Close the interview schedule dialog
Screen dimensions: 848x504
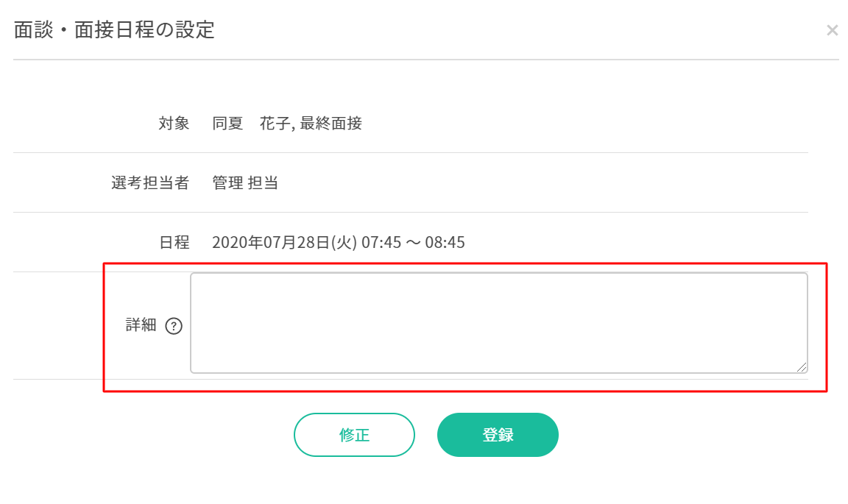[x=832, y=30]
